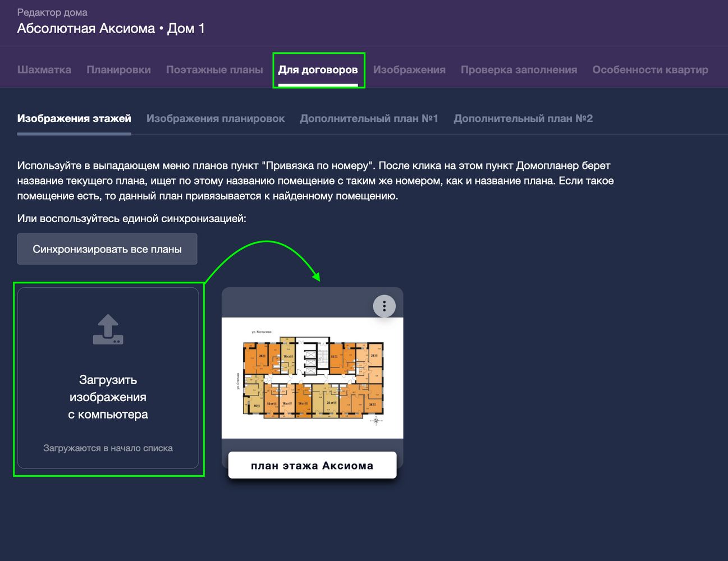Image resolution: width=728 pixels, height=561 pixels.
Task: Select the Изображения этажей subtab
Action: pyautogui.click(x=74, y=118)
